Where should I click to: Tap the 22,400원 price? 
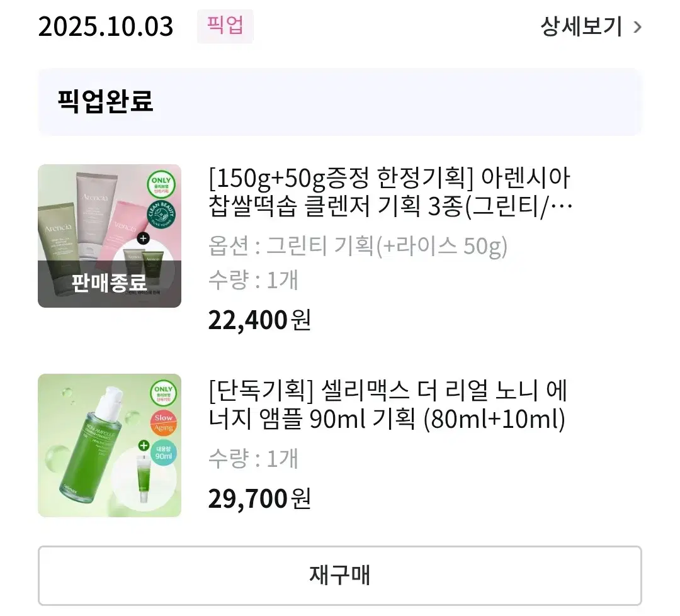[259, 320]
